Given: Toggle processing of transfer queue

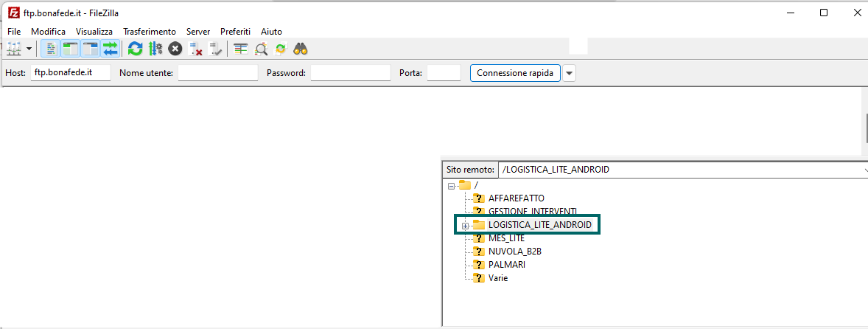Looking at the screenshot, I should point(155,49).
